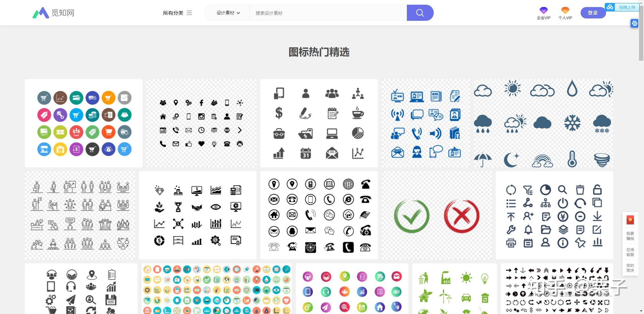This screenshot has width=644, height=314.
Task: Open the weather icons thumbnail
Action: [x=543, y=123]
